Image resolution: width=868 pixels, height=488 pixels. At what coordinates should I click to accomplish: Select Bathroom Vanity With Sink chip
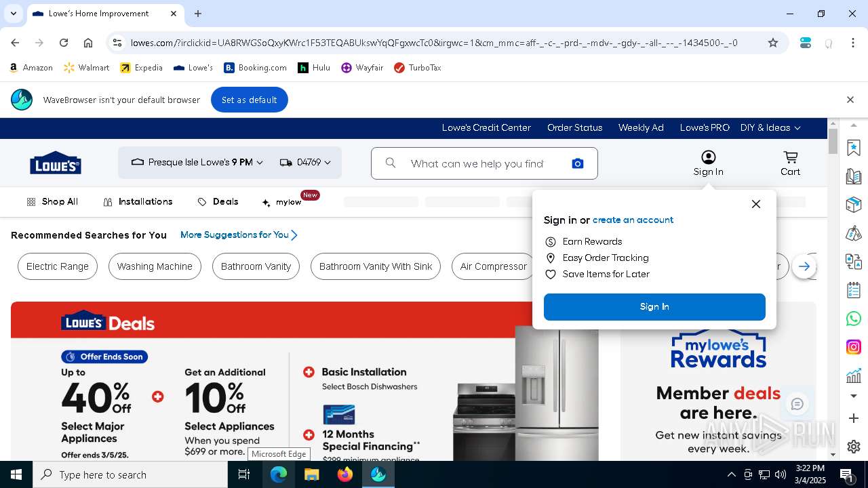(376, 266)
